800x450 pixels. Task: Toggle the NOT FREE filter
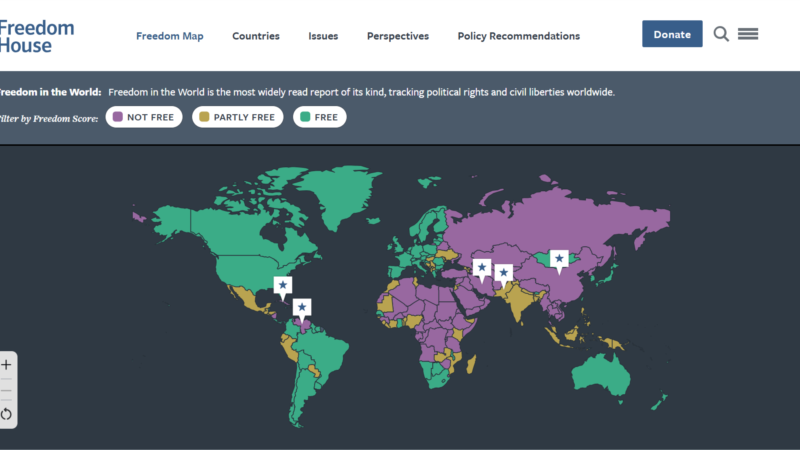point(145,117)
